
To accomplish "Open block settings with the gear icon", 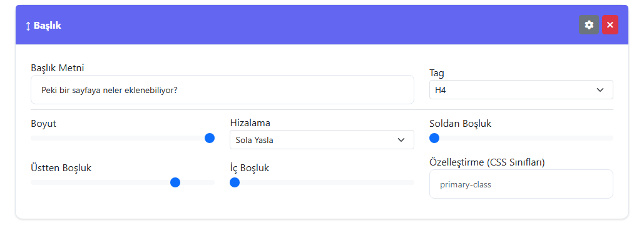I will click(x=589, y=25).
